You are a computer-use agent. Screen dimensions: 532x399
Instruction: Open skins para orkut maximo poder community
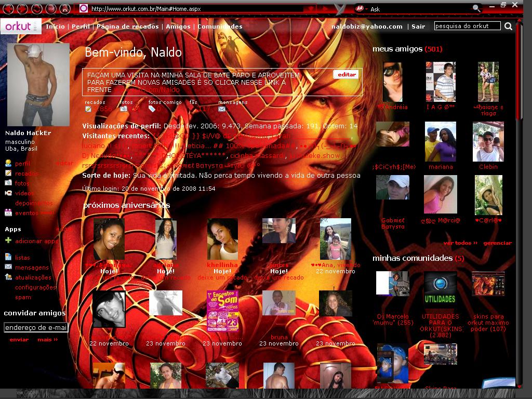(488, 283)
